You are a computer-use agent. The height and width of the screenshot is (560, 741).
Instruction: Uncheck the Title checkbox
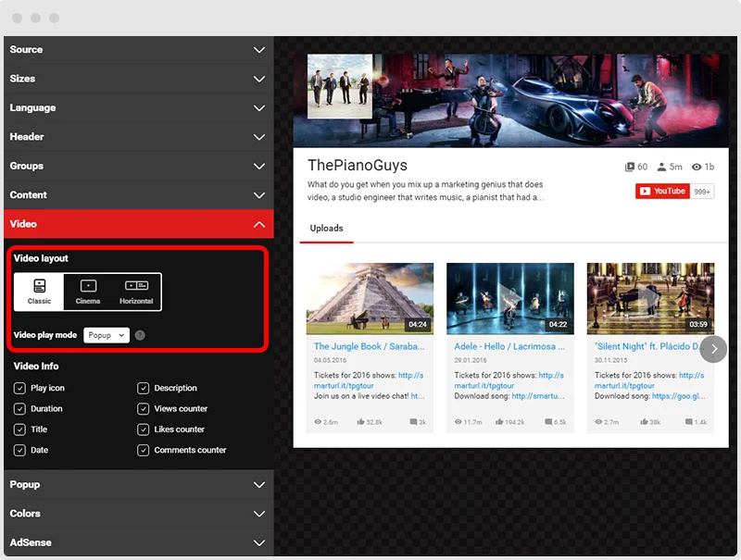pos(19,429)
